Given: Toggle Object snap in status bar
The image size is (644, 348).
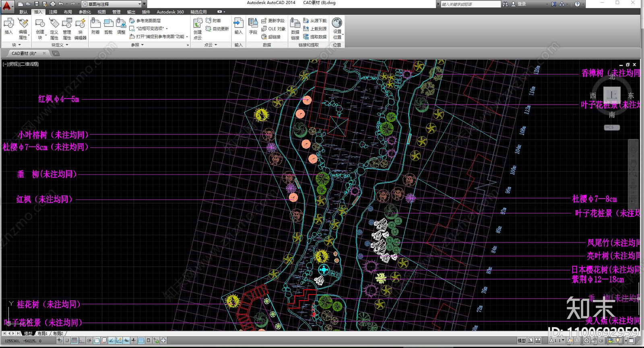Looking at the screenshot, I should coord(97,341).
